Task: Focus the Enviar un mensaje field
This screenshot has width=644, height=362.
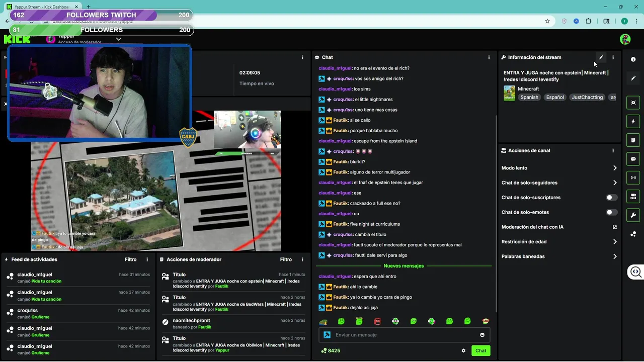Action: coord(405,335)
